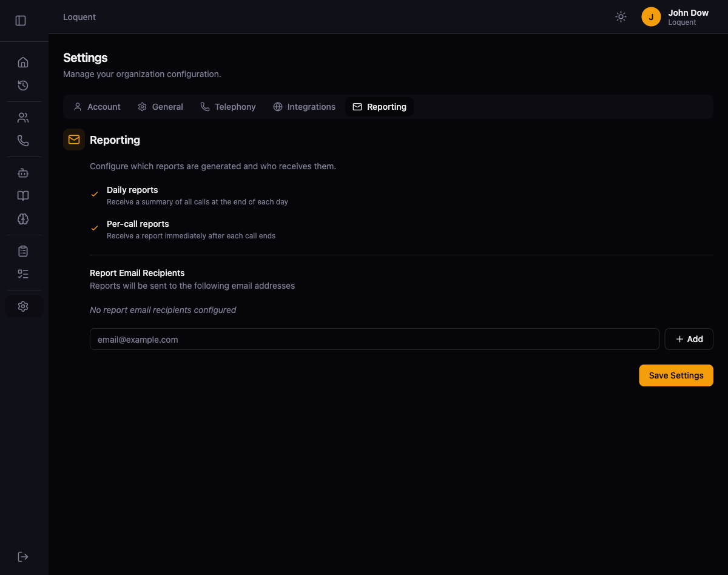Image resolution: width=728 pixels, height=575 pixels.
Task: Open the AI brain section
Action: [23, 219]
